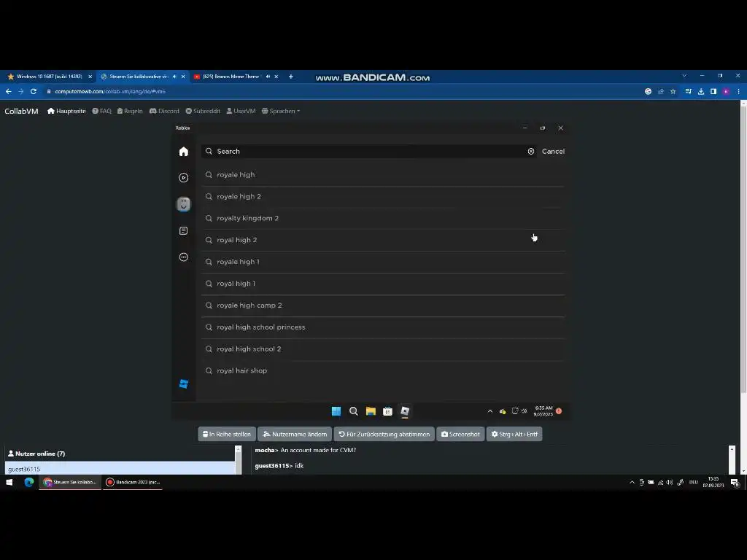Select suggestion "royale high 2"
The image size is (747, 560).
pos(383,197)
